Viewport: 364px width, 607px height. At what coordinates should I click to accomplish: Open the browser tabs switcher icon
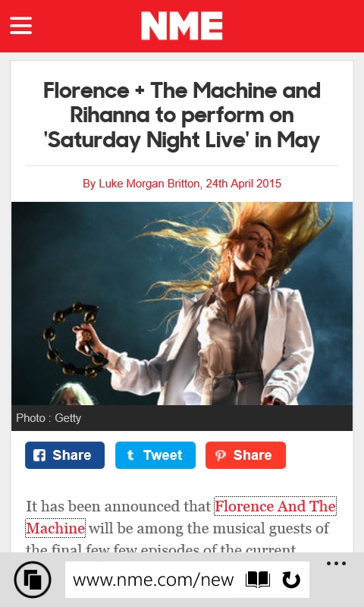coord(33,580)
